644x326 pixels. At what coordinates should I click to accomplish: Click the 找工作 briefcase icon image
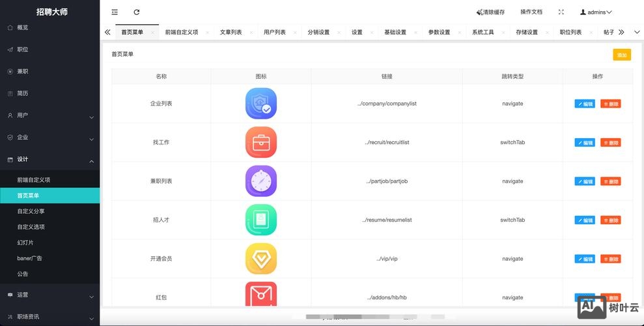coord(261,142)
